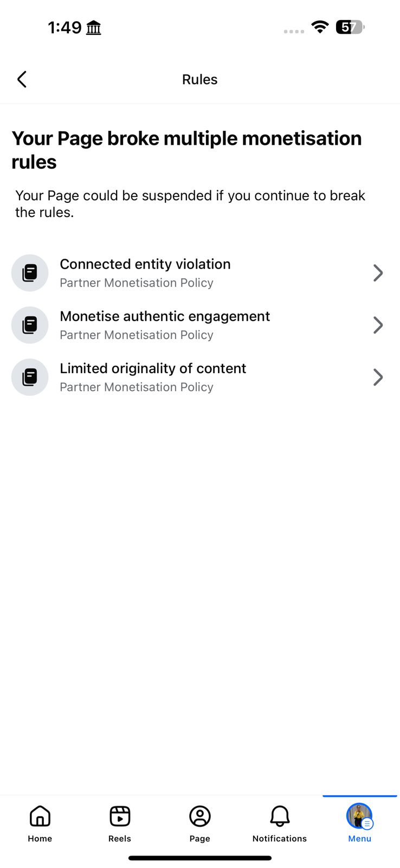Image resolution: width=400 pixels, height=868 pixels.
Task: Switch to the Notifications tab label
Action: point(280,839)
